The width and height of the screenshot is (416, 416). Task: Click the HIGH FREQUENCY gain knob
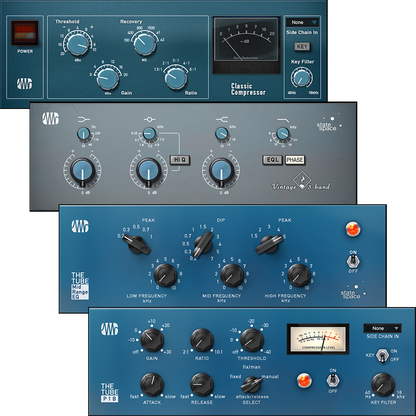click(x=299, y=275)
